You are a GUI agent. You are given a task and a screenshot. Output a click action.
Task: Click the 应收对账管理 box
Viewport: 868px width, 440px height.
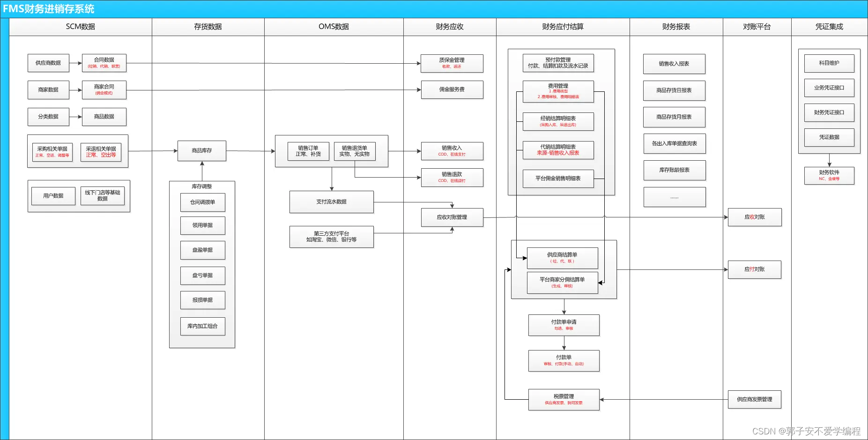click(452, 217)
